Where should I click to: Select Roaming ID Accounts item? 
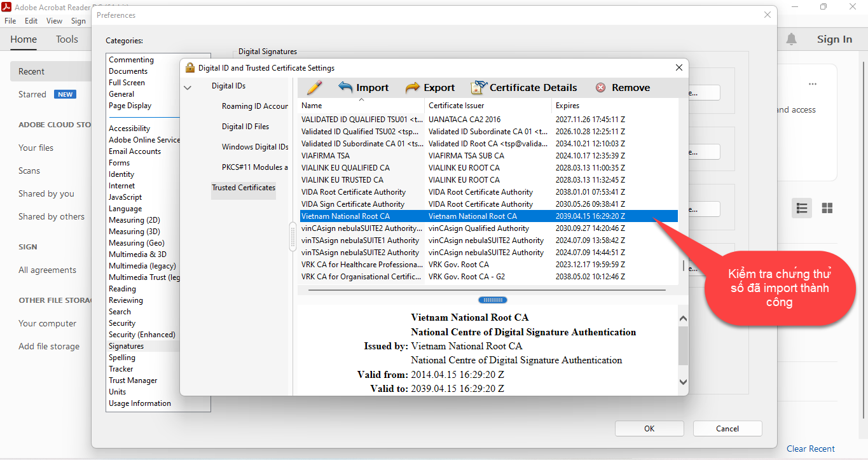pos(254,106)
